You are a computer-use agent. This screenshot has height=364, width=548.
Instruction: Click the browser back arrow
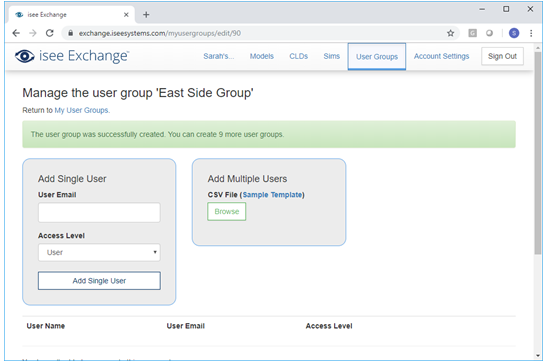16,33
